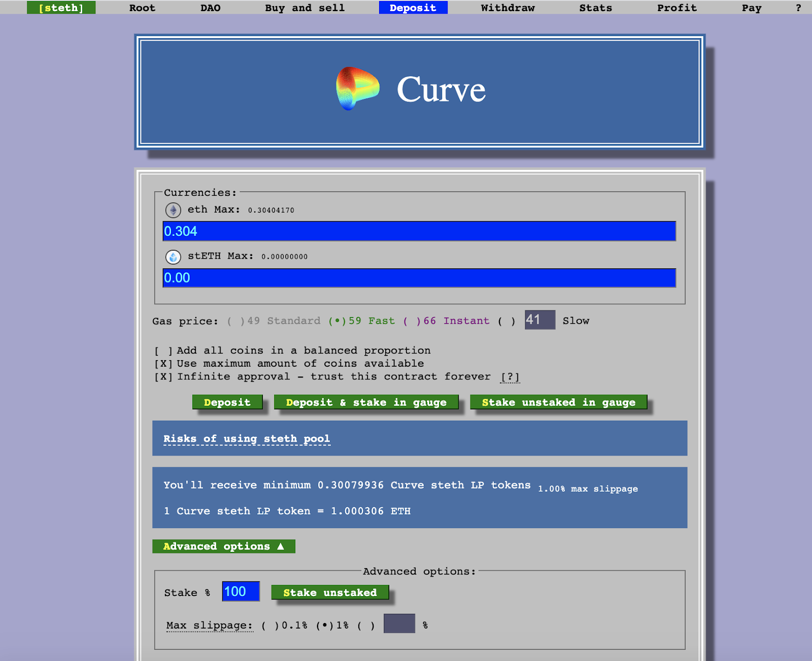Enable adding coins in balanced proportion
The height and width of the screenshot is (661, 812).
163,351
